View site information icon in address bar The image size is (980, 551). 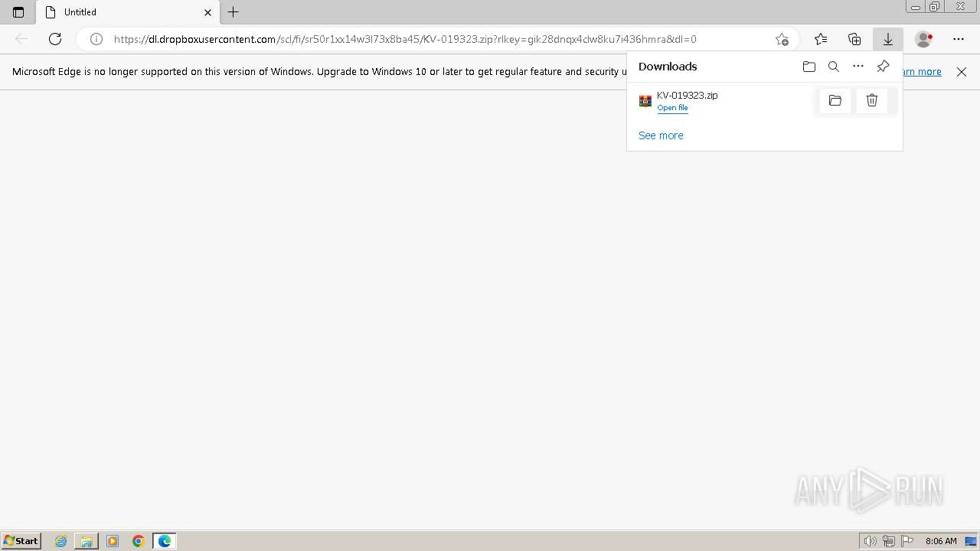click(96, 39)
